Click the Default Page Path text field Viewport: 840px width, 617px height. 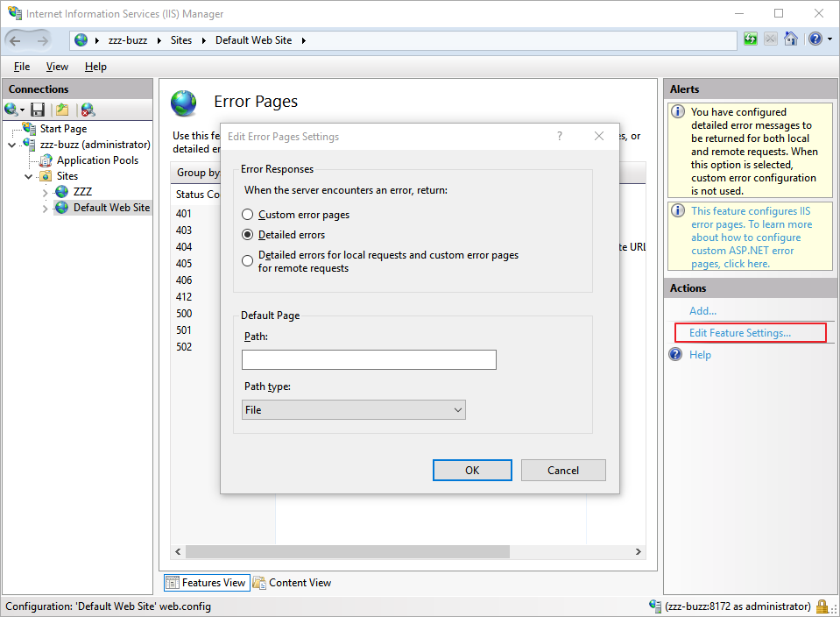point(369,359)
